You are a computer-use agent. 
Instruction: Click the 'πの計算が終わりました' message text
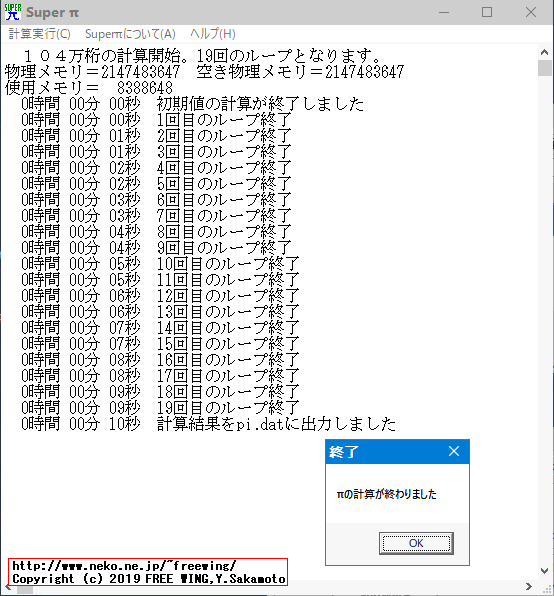(x=386, y=494)
